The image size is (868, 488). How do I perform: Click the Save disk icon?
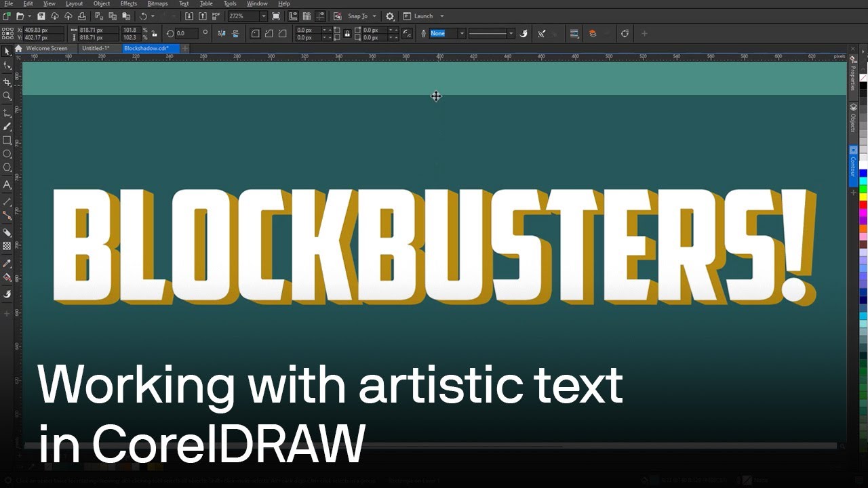coord(41,16)
